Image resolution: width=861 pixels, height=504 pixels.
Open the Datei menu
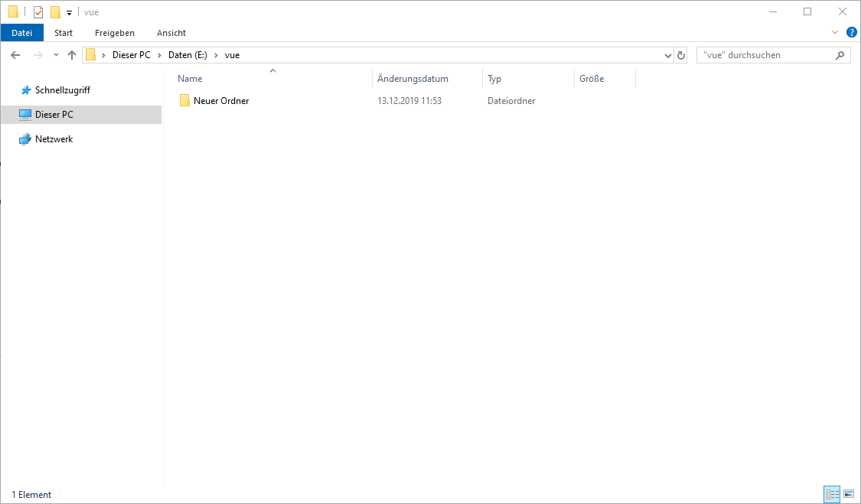click(x=21, y=32)
